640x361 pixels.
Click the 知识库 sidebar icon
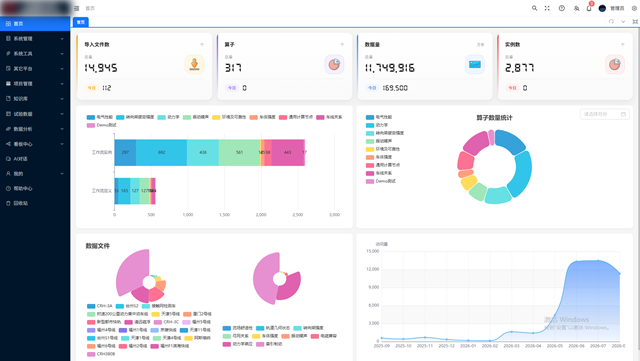8,98
